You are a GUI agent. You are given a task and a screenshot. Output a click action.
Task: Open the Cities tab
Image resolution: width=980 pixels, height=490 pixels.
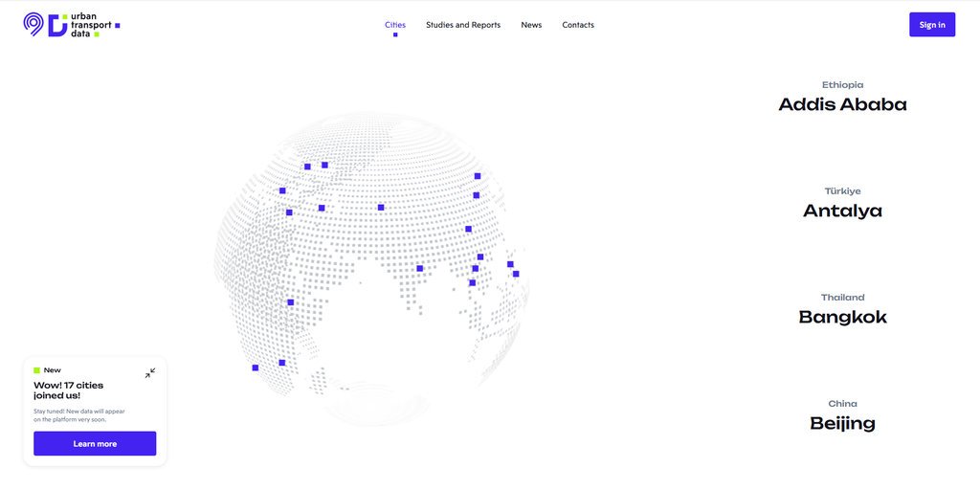[x=395, y=25]
